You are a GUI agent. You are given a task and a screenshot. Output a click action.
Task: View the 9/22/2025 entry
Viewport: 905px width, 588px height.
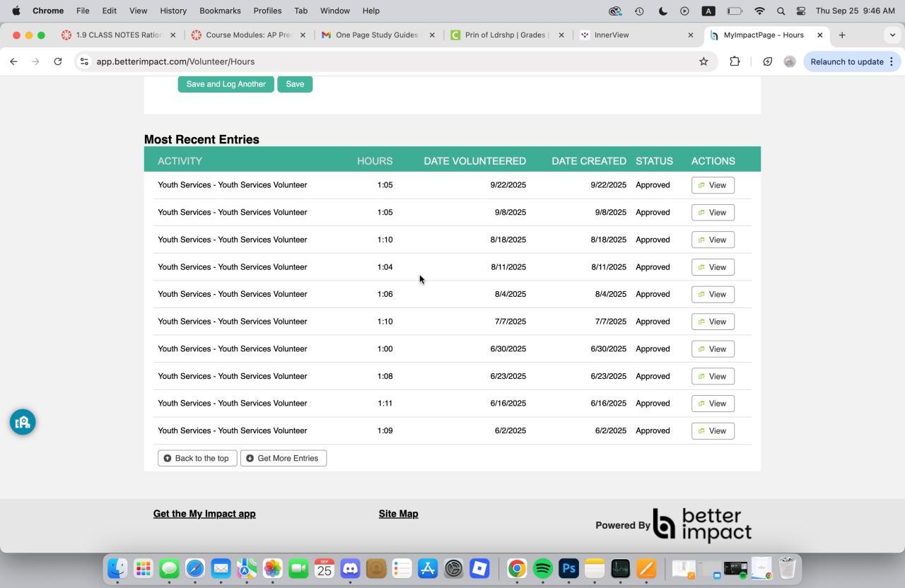tap(713, 185)
